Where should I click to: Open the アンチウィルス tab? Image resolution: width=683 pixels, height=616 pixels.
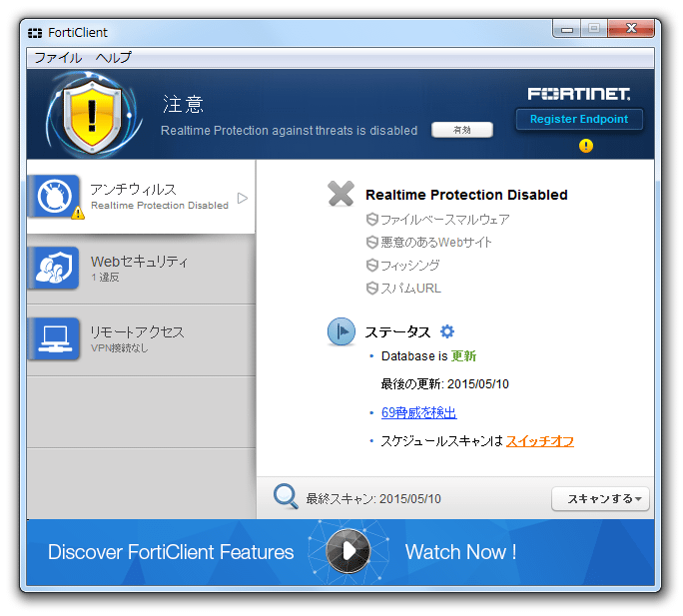click(x=141, y=197)
